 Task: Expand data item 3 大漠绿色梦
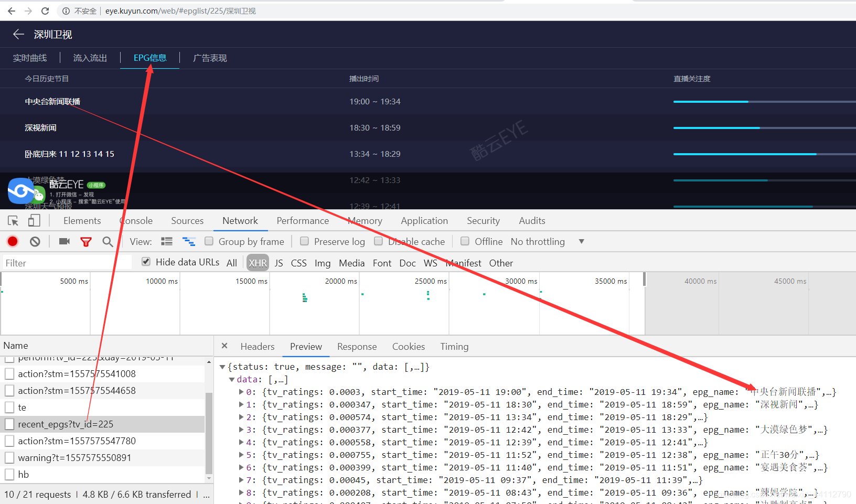coord(241,430)
